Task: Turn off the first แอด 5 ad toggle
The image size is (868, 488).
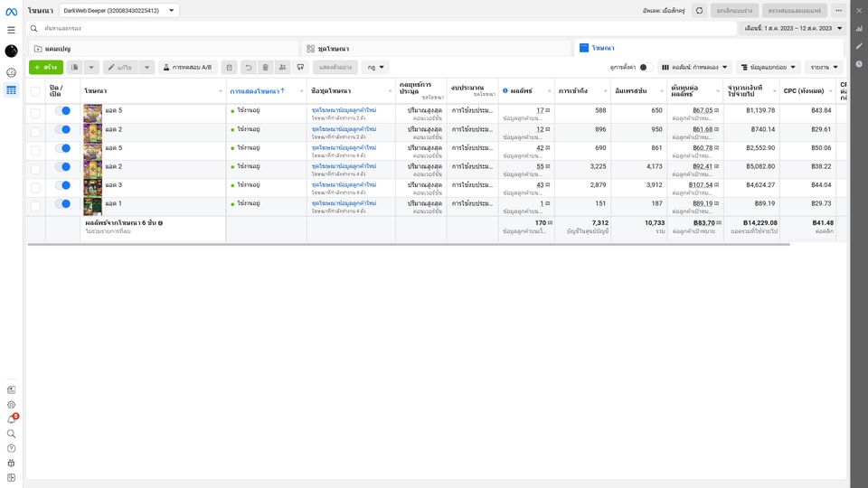Action: [x=62, y=110]
